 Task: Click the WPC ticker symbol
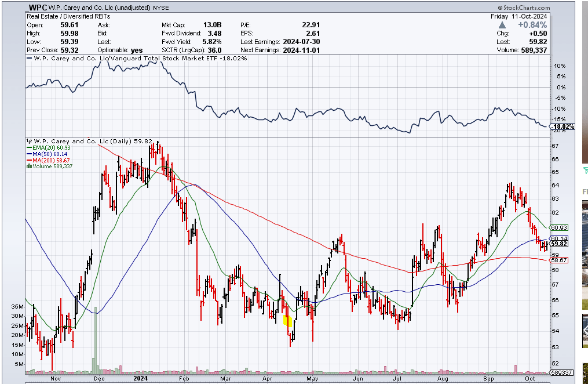(36, 7)
